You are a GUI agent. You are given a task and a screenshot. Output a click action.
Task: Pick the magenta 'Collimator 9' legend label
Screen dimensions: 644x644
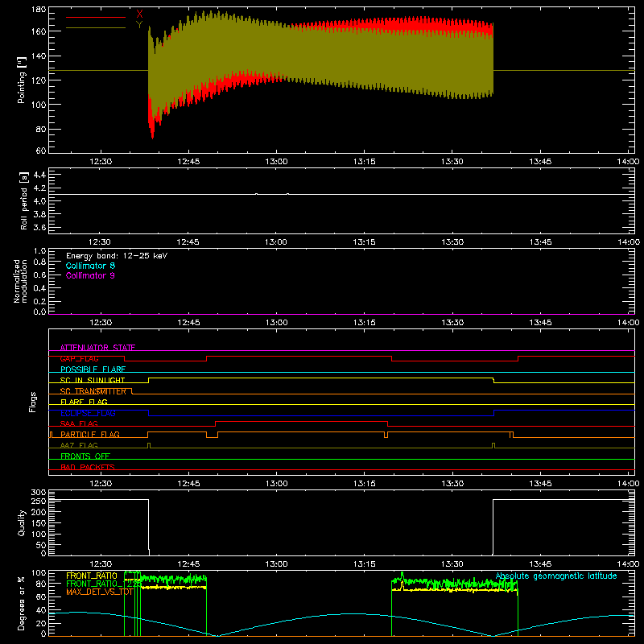(90, 275)
